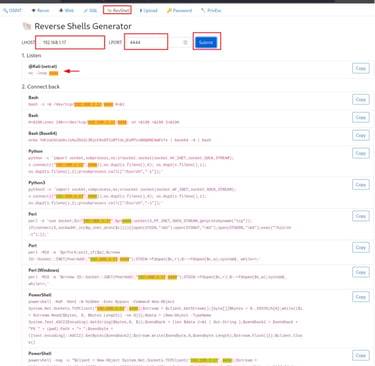Click the LHOST input field

pos(70,42)
